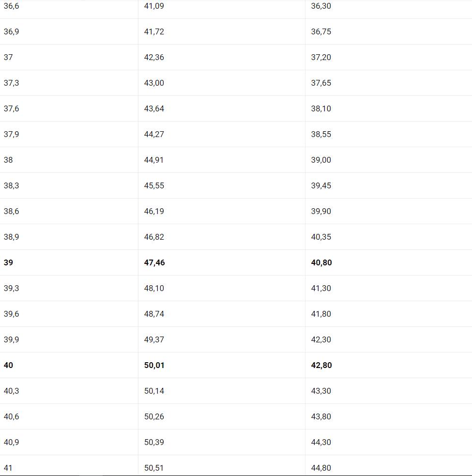Click the bold 42,80 cell
This screenshot has width=472, height=476.
point(321,365)
